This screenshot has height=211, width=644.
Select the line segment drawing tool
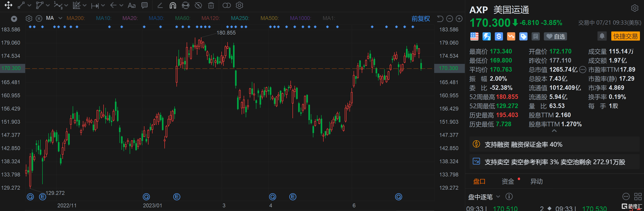point(21,5)
